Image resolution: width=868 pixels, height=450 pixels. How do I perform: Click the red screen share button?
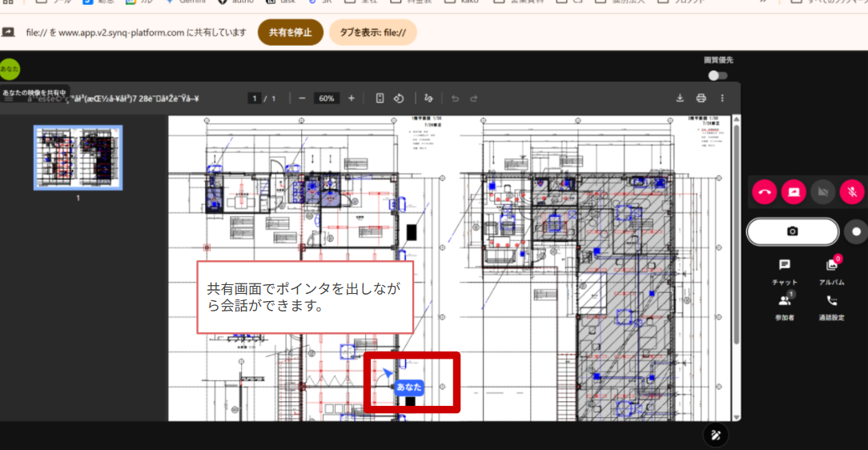(794, 192)
